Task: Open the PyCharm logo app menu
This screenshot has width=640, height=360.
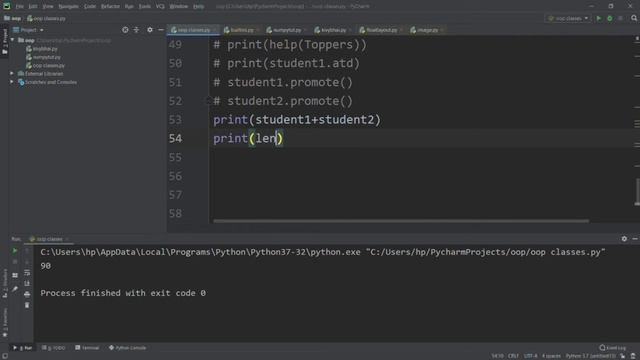Action: pyautogui.click(x=7, y=6)
